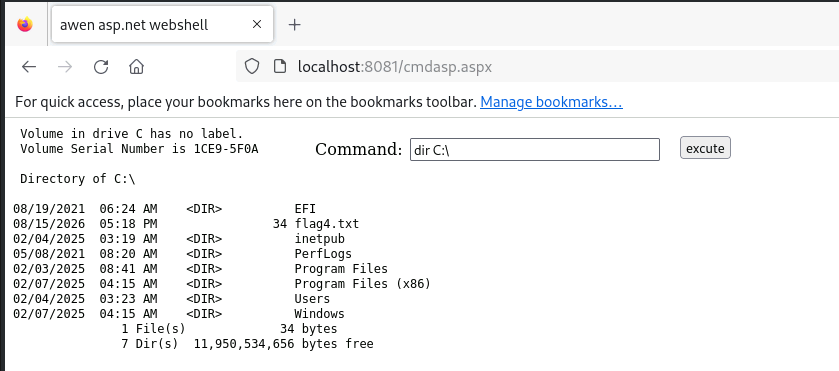Image resolution: width=839 pixels, height=371 pixels.
Task: Go back to the previous page
Action: [x=29, y=66]
